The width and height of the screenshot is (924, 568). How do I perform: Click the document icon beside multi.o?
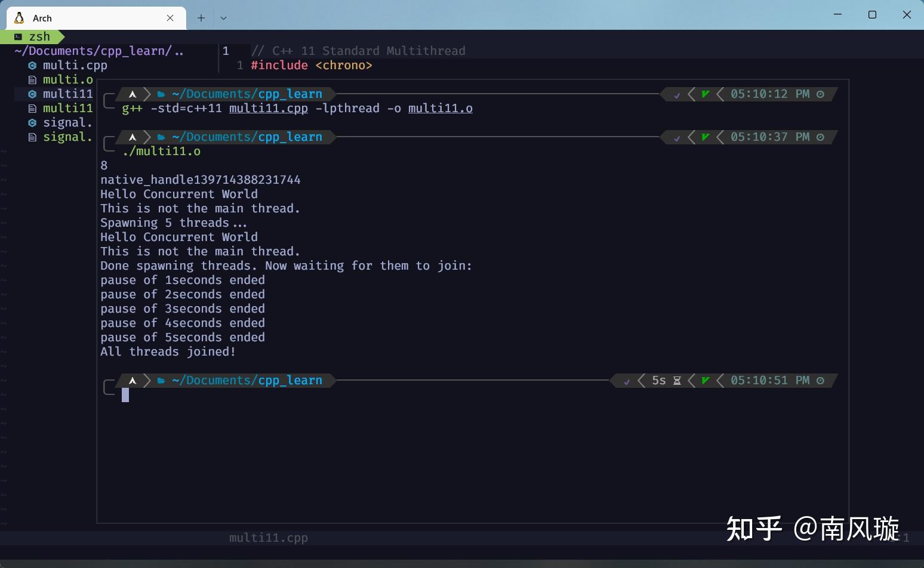click(32, 79)
